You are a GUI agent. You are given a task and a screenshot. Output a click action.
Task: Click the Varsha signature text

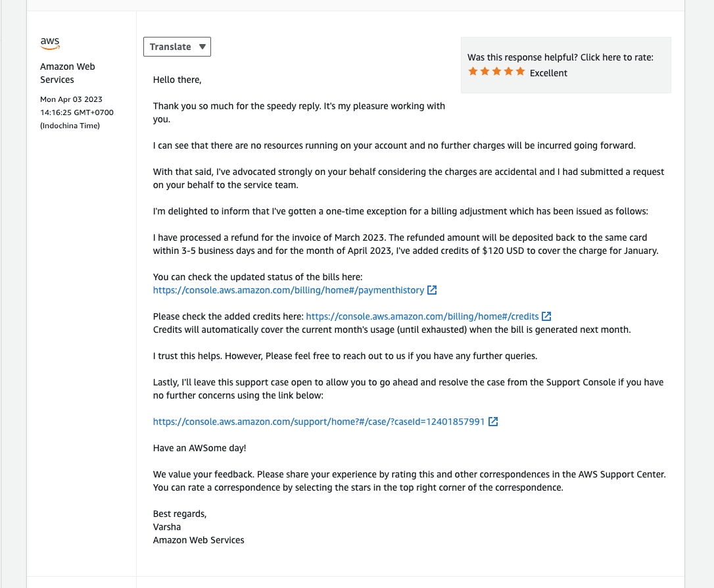tap(167, 527)
